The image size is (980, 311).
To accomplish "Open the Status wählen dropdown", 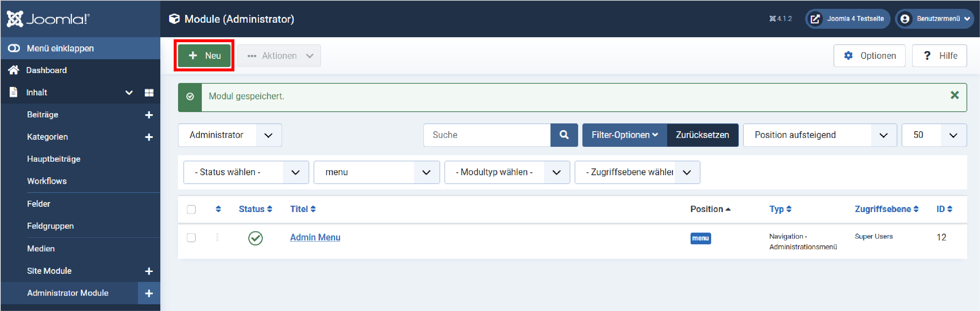I will (x=246, y=172).
